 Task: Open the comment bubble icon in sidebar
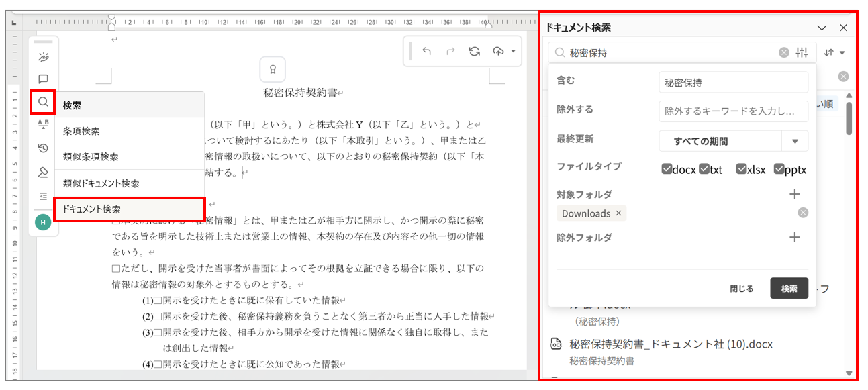click(43, 79)
